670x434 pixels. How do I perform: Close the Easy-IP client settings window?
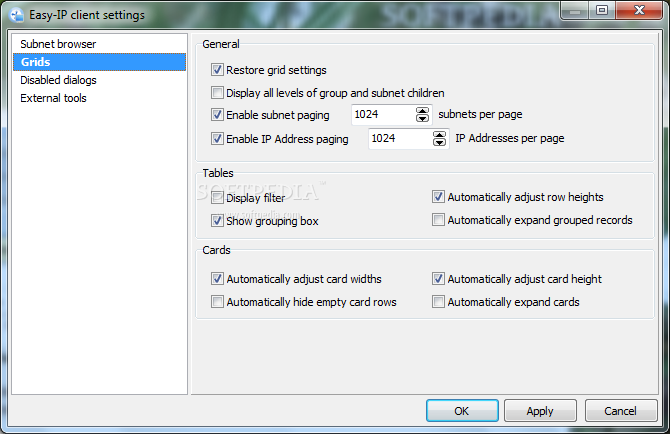(639, 10)
